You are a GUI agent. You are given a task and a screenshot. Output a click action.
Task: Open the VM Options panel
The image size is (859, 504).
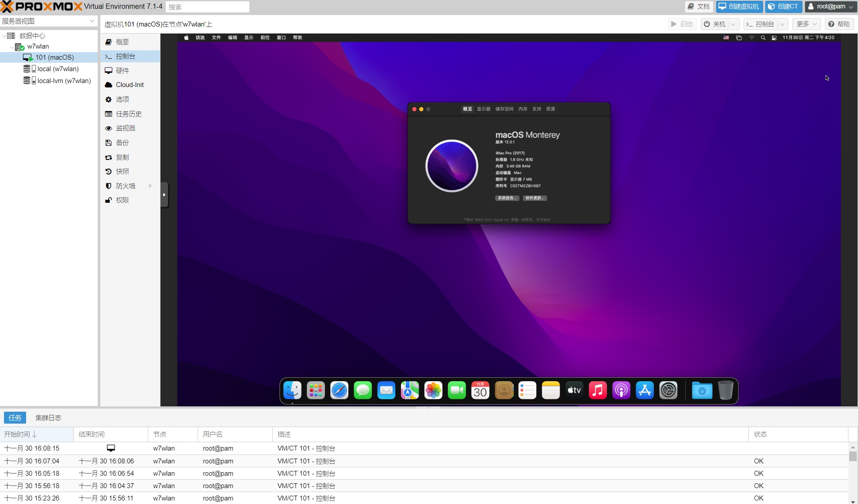pyautogui.click(x=130, y=99)
